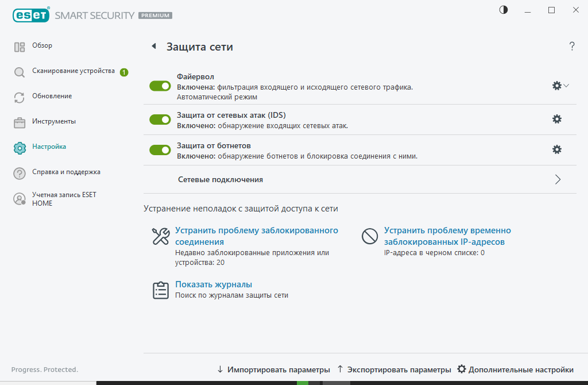Toggle Защита от ботнетов switch
The width and height of the screenshot is (588, 385).
point(160,150)
